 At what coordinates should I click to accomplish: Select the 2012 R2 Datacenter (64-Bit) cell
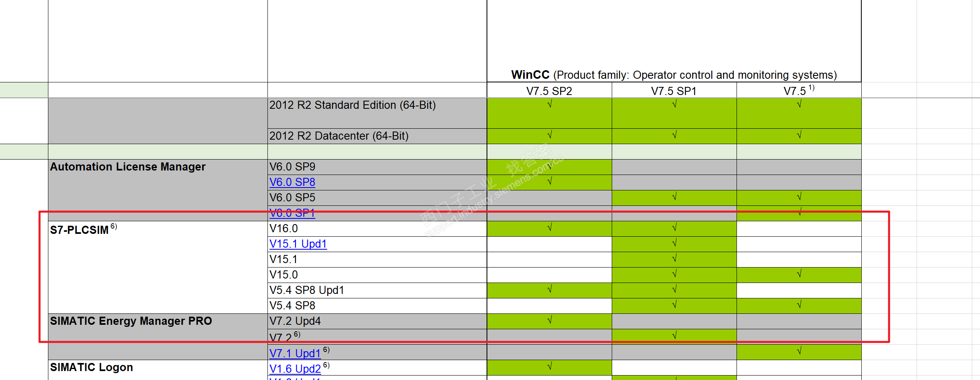pyautogui.click(x=377, y=136)
